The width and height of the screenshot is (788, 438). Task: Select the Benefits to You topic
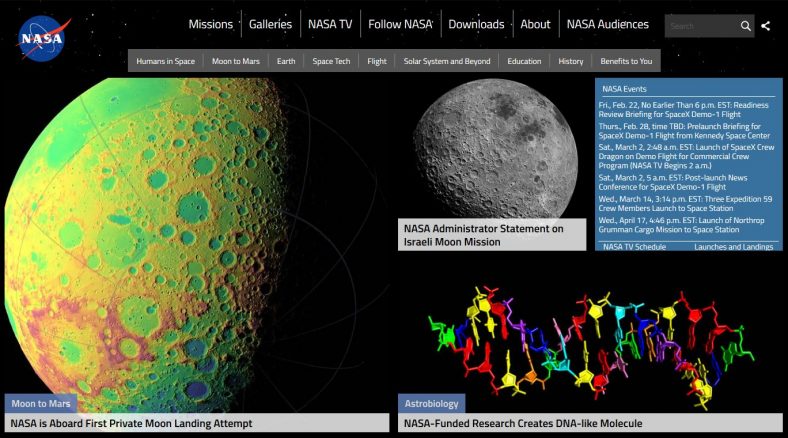point(626,61)
